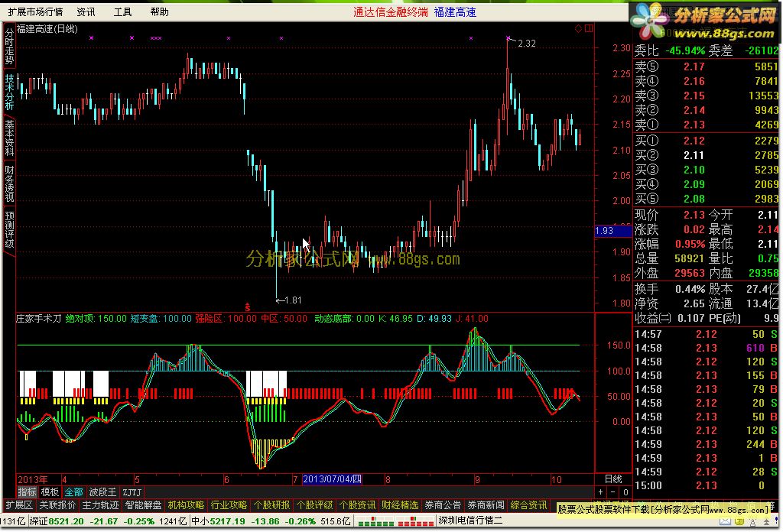
Task: Click the plus zoom button beside the date axis
Action: pyautogui.click(x=601, y=492)
